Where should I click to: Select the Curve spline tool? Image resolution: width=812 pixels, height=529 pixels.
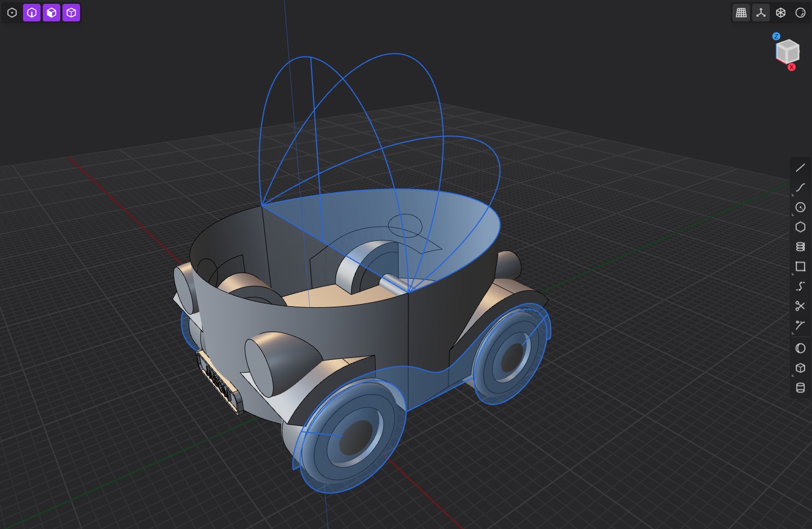[800, 188]
